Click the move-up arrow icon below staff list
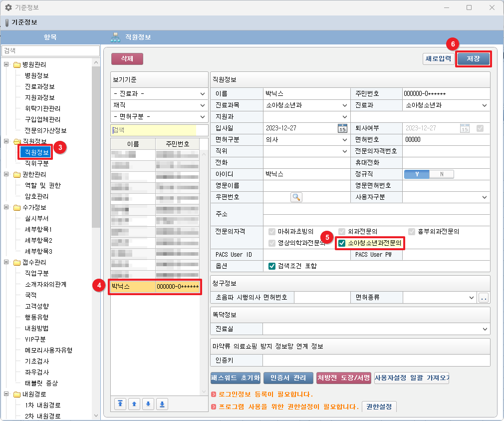The width and height of the screenshot is (504, 421). [134, 404]
